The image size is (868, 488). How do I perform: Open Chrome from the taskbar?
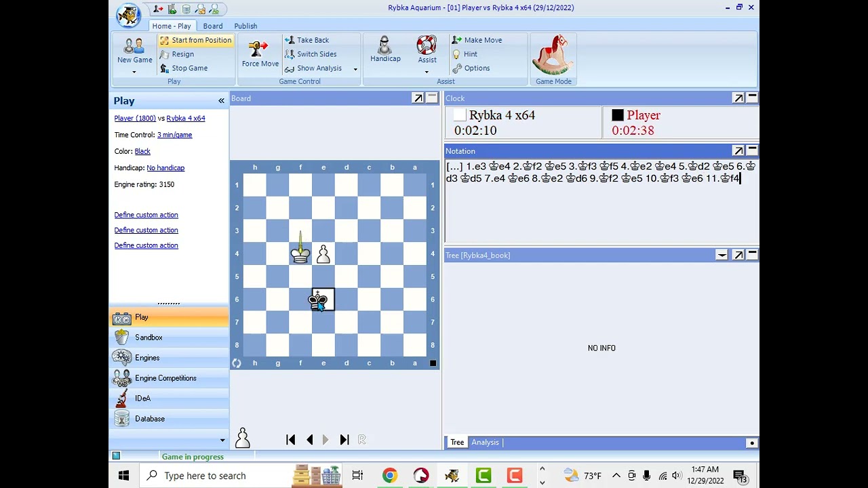pos(389,476)
